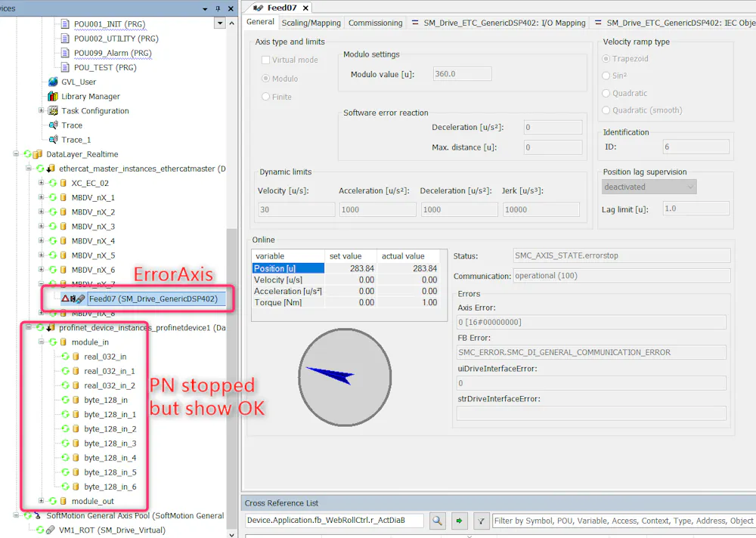
Task: Collapse module_in tree node
Action: click(x=41, y=342)
